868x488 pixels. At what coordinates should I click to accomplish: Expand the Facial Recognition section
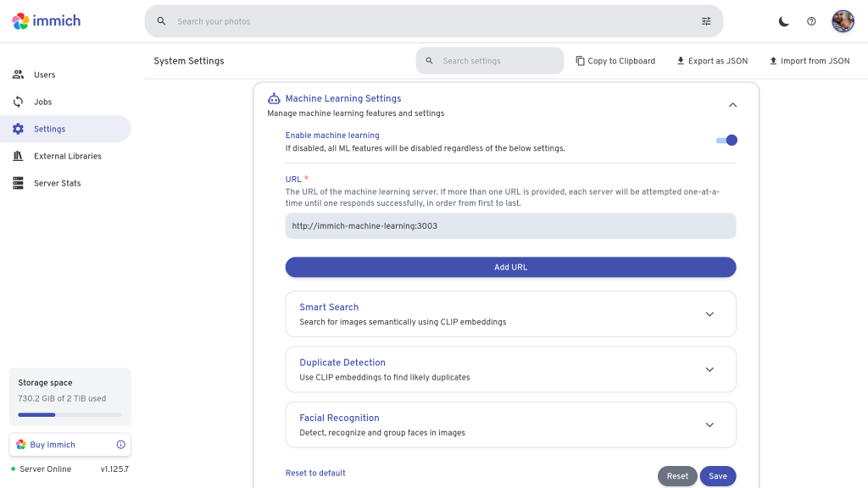pos(709,424)
